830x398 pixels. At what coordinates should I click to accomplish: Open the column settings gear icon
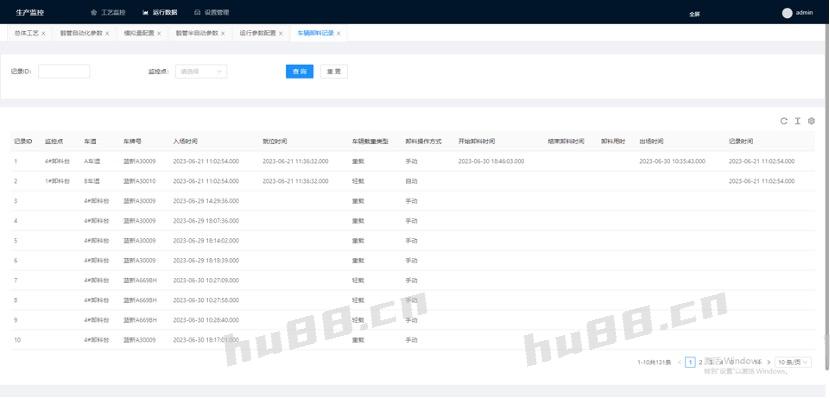coord(811,121)
